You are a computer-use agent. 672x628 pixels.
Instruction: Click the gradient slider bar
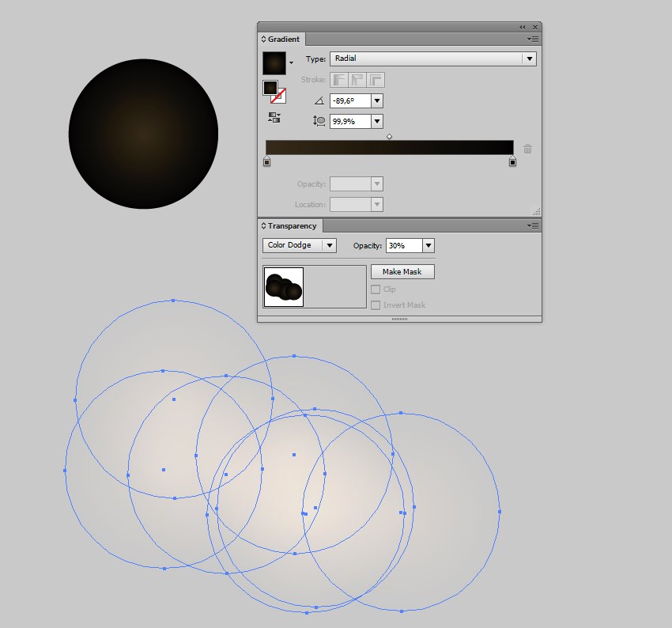pos(390,147)
